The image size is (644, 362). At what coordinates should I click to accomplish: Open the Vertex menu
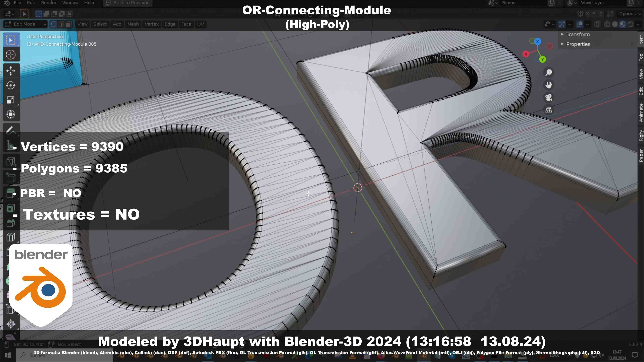pyautogui.click(x=152, y=24)
